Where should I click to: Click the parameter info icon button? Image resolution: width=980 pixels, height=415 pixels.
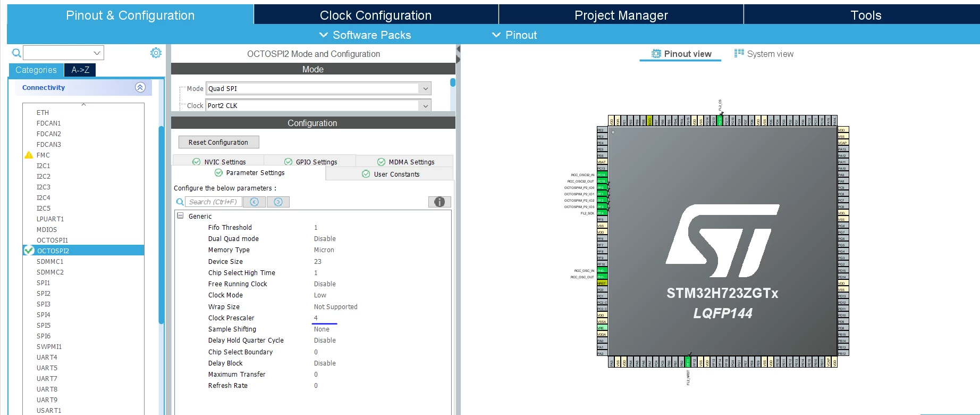point(440,202)
